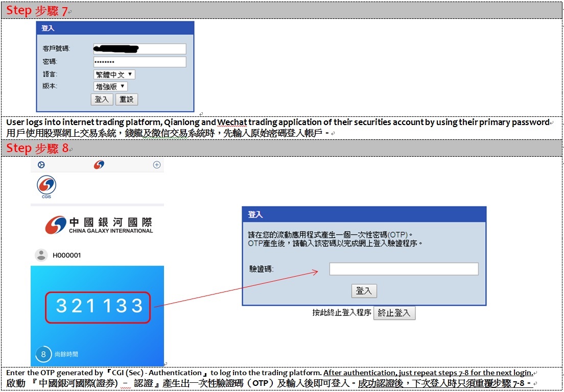Select the H000001 account ID text
The image size is (564, 392).
66,256
